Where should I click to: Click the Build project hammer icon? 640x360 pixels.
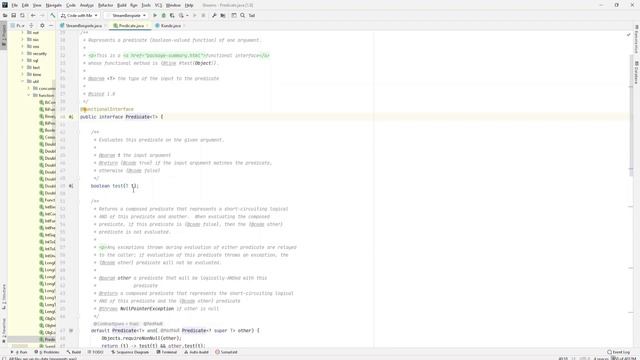pos(53,16)
